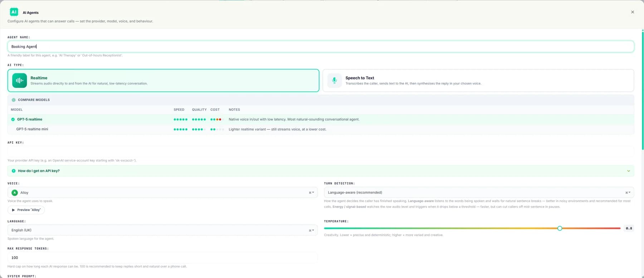This screenshot has width=644, height=278.
Task: Click the chevron on the API key help bar
Action: tap(629, 171)
